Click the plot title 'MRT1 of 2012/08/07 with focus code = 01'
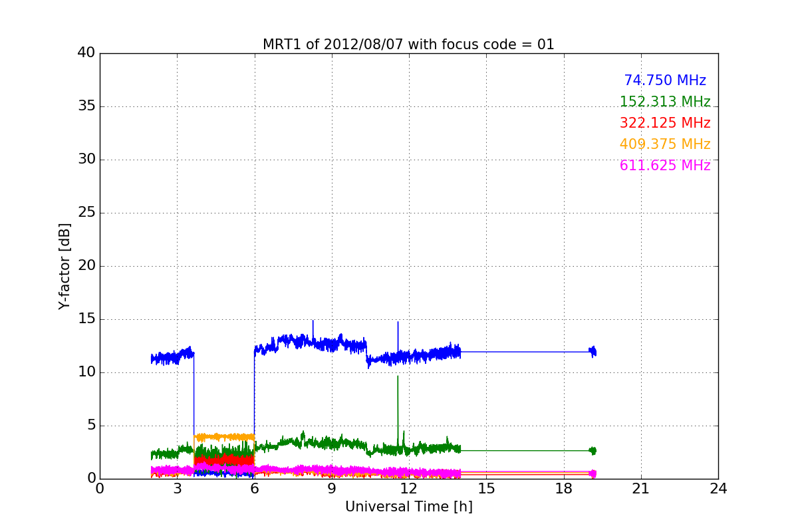 pyautogui.click(x=408, y=45)
